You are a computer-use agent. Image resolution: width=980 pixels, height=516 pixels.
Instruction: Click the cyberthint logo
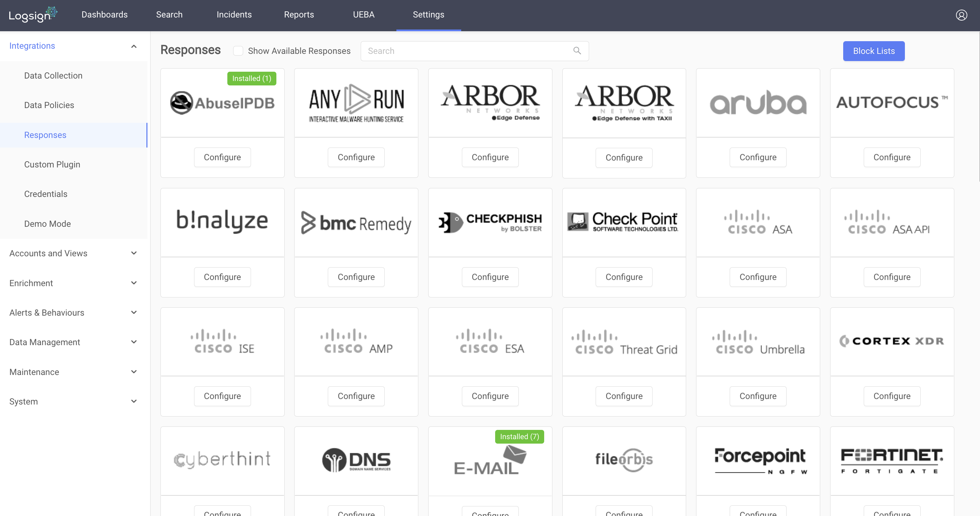point(222,459)
